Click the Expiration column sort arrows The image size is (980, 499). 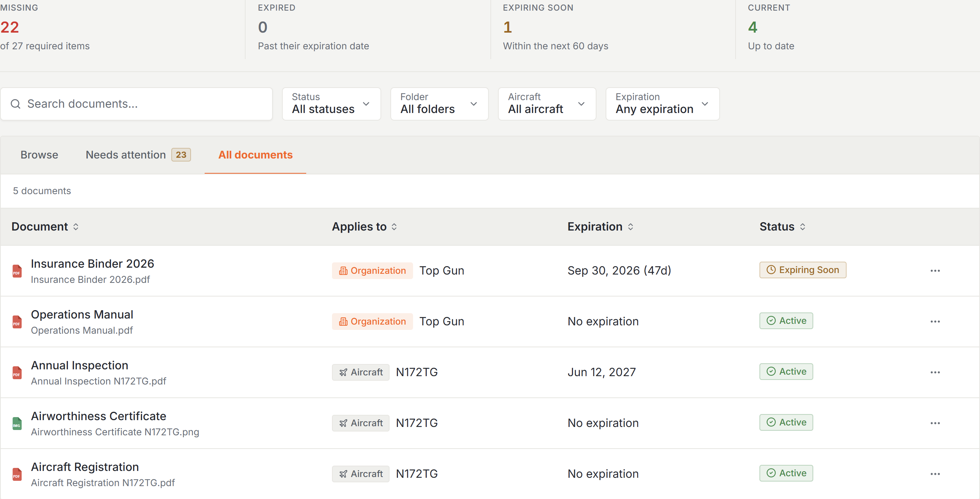point(630,227)
